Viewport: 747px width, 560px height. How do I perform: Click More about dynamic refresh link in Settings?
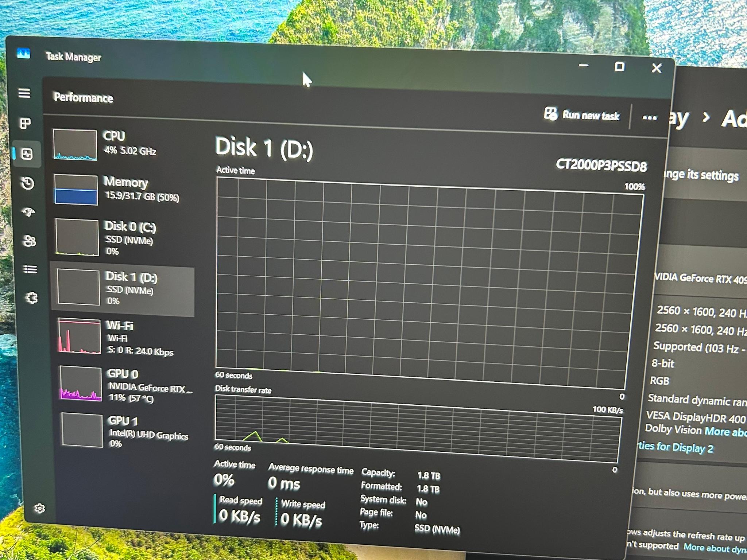(x=715, y=548)
